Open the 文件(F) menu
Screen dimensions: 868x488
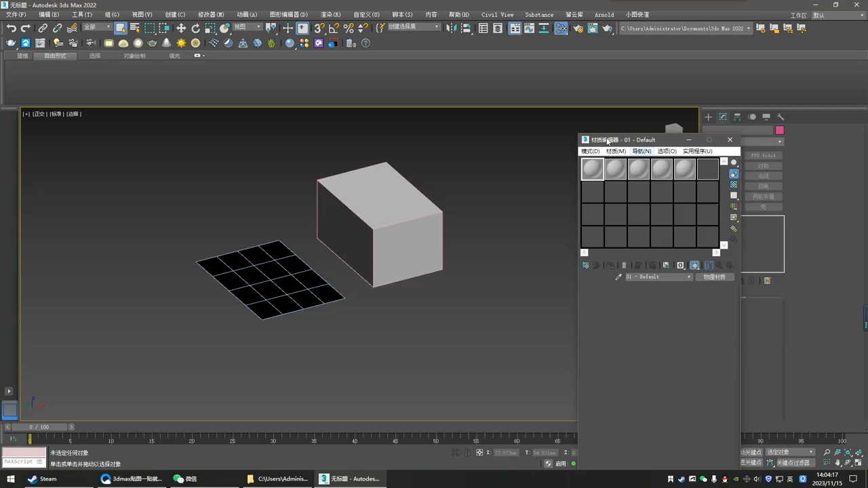[x=16, y=14]
